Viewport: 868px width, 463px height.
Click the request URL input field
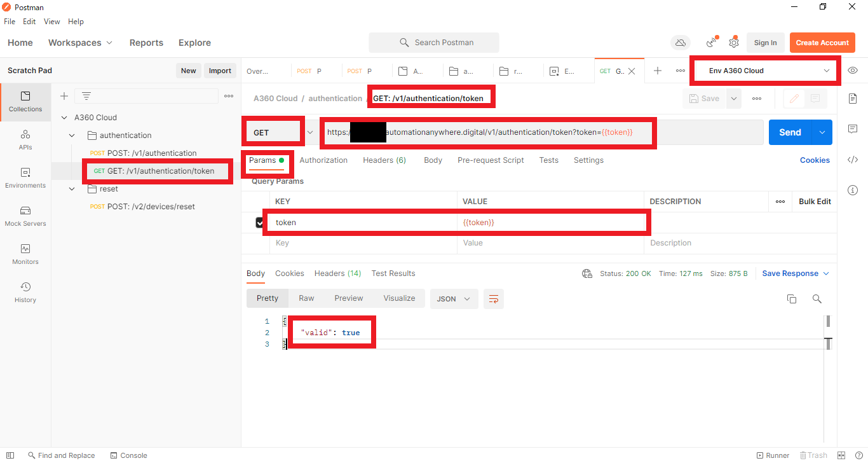[541, 132]
